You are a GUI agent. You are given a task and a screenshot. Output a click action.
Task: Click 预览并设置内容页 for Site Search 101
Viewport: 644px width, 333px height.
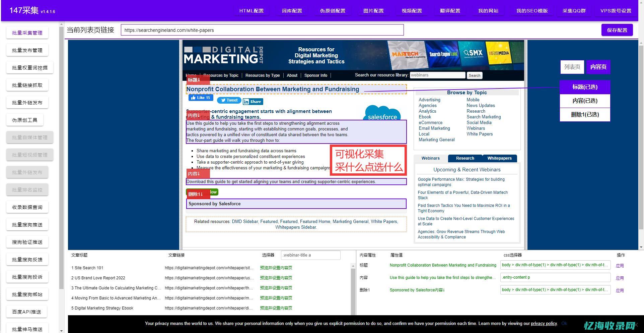[x=276, y=268]
